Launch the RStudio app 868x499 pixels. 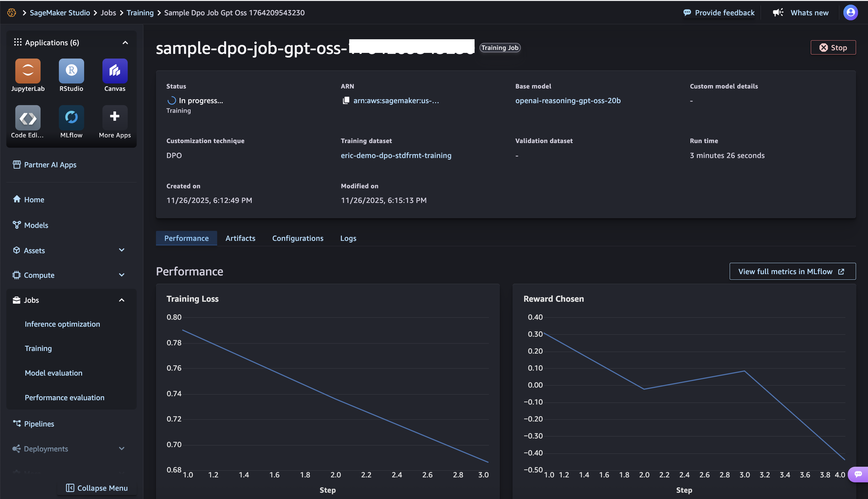coord(71,71)
